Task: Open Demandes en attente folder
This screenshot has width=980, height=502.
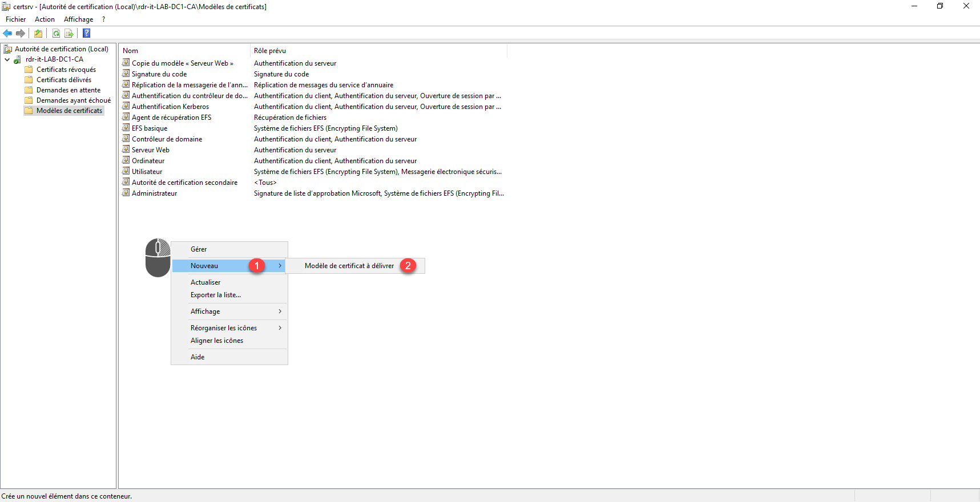Action: coord(68,90)
